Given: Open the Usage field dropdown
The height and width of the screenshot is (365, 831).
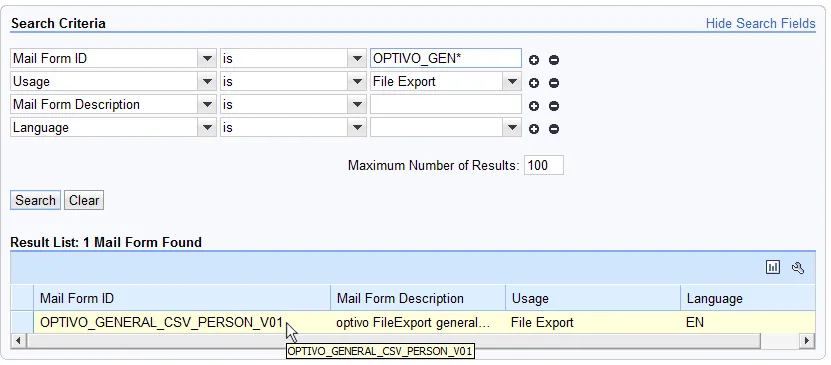Looking at the screenshot, I should [207, 82].
